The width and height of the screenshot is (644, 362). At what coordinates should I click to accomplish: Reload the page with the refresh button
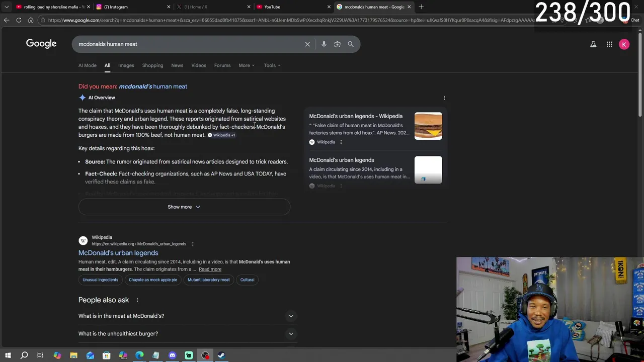pyautogui.click(x=19, y=20)
